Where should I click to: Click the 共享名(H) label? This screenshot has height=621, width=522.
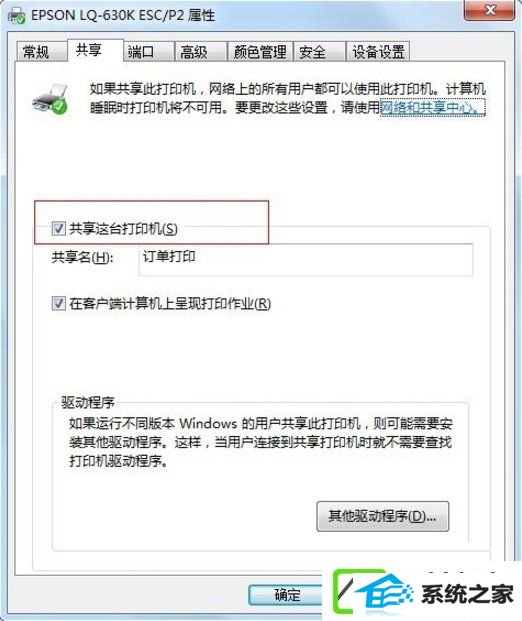pos(82,258)
